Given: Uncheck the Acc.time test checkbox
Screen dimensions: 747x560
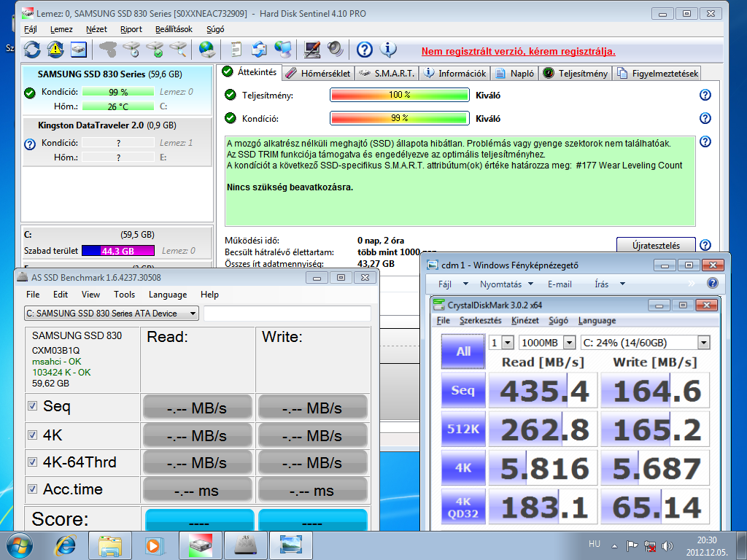Looking at the screenshot, I should (x=32, y=489).
